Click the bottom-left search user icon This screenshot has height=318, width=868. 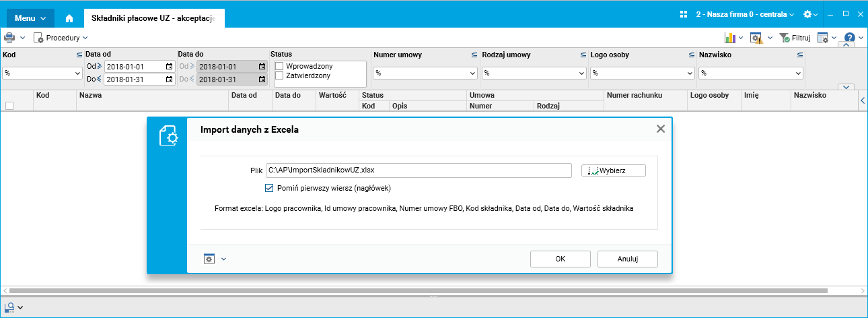tap(9, 307)
